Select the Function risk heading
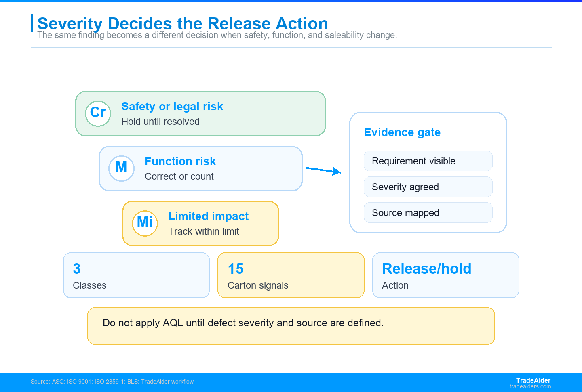This screenshot has width=582, height=392. tap(180, 161)
